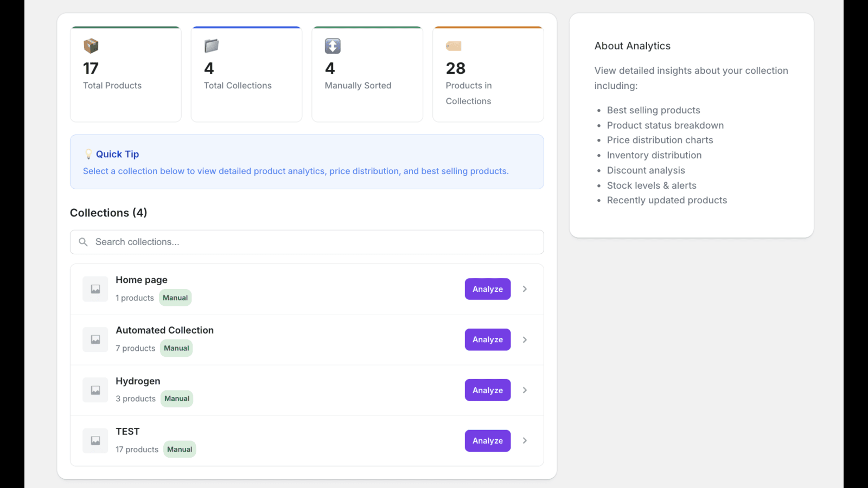Expand the TEST collection row chevron

525,440
